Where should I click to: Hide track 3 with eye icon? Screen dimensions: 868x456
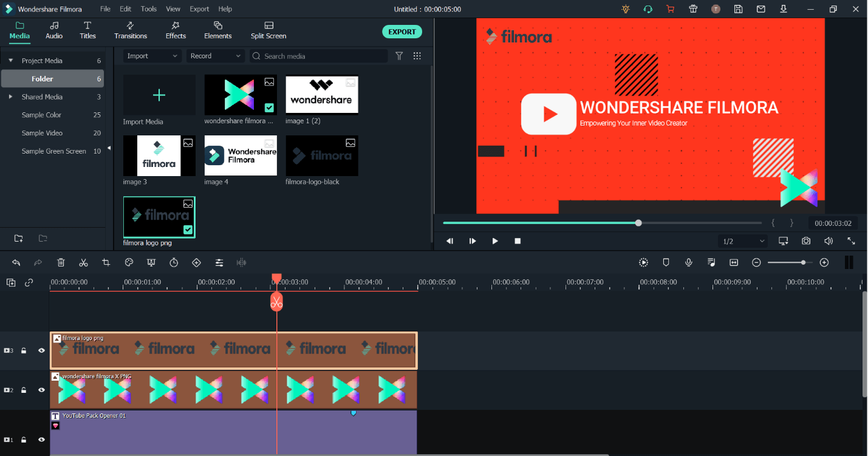click(x=42, y=350)
